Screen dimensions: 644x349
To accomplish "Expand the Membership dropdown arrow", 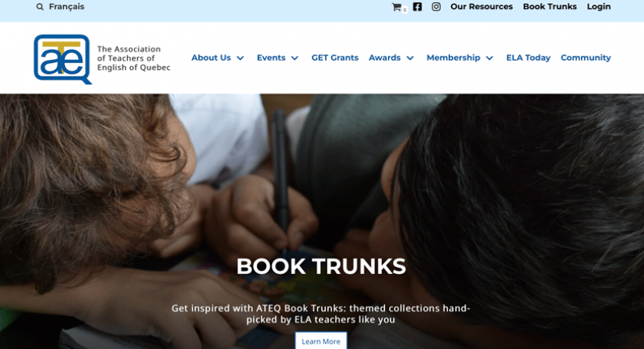I will 489,58.
